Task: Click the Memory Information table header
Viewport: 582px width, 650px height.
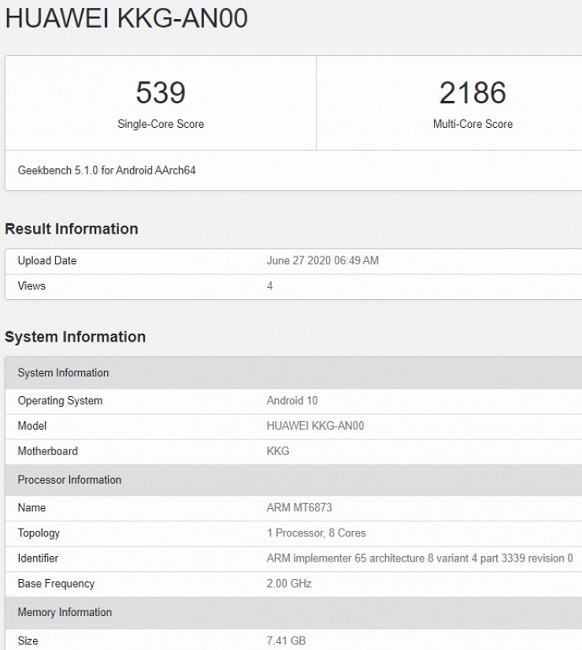Action: [293, 612]
